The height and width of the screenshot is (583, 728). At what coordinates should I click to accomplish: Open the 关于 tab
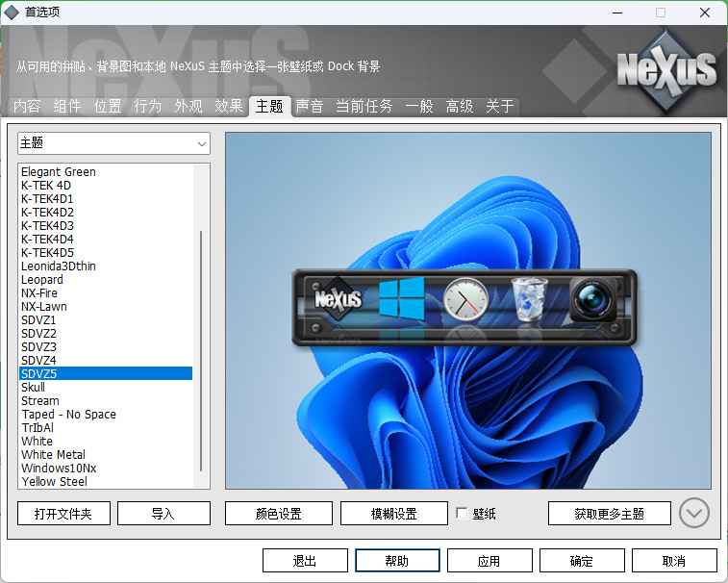click(x=499, y=107)
